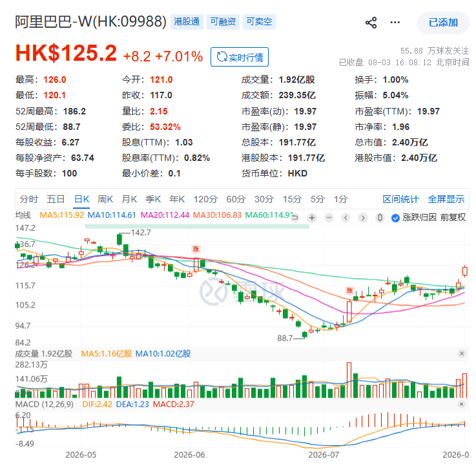Switch to the 分时 chart tab

29,199
